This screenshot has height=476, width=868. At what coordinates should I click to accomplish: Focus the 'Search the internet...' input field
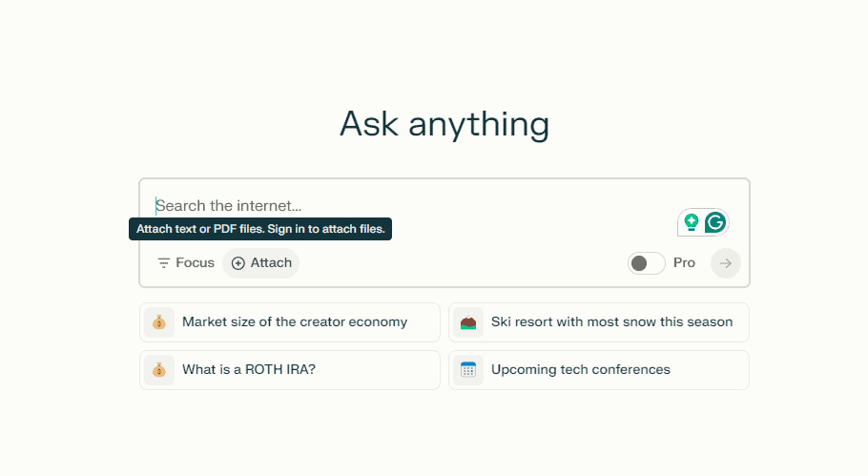point(401,206)
